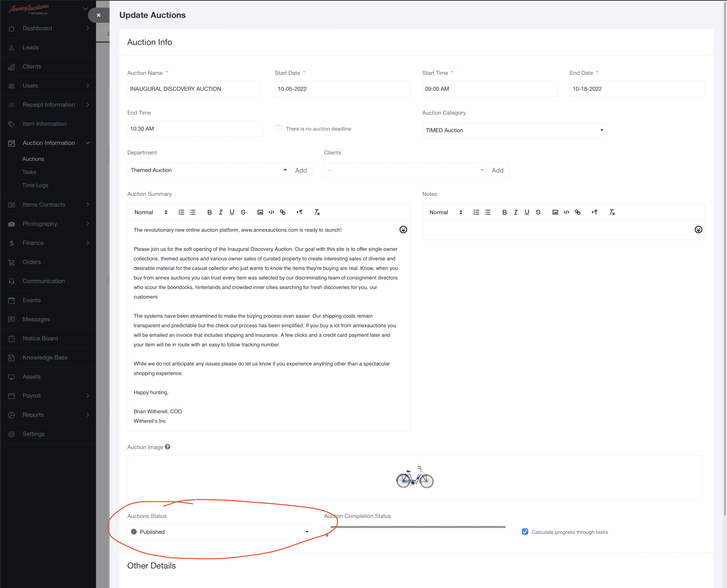
Task: Toggle ordered list in Auction Summary toolbar
Action: click(x=181, y=212)
